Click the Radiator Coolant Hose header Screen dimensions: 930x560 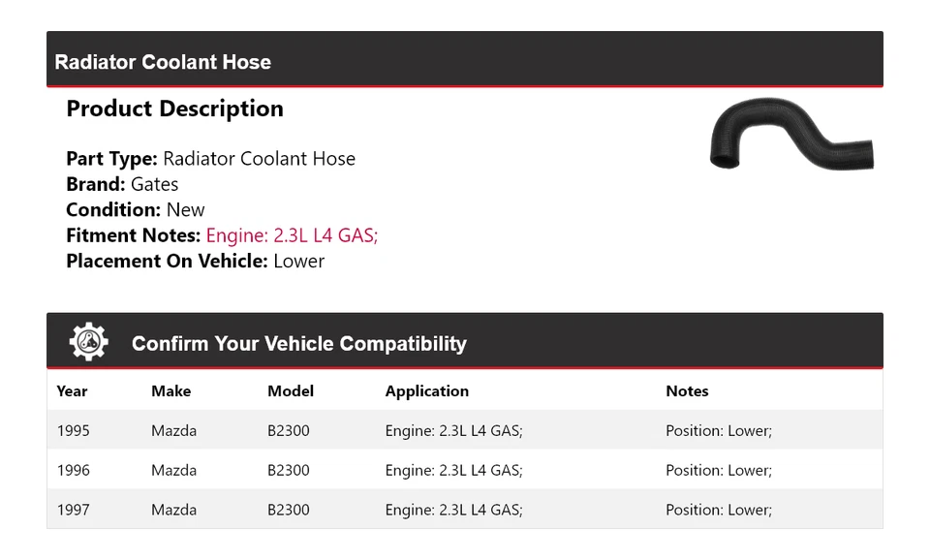(x=163, y=62)
